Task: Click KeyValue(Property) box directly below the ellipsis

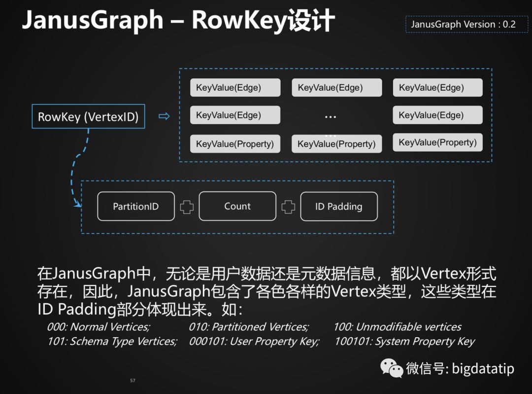Action: point(336,143)
